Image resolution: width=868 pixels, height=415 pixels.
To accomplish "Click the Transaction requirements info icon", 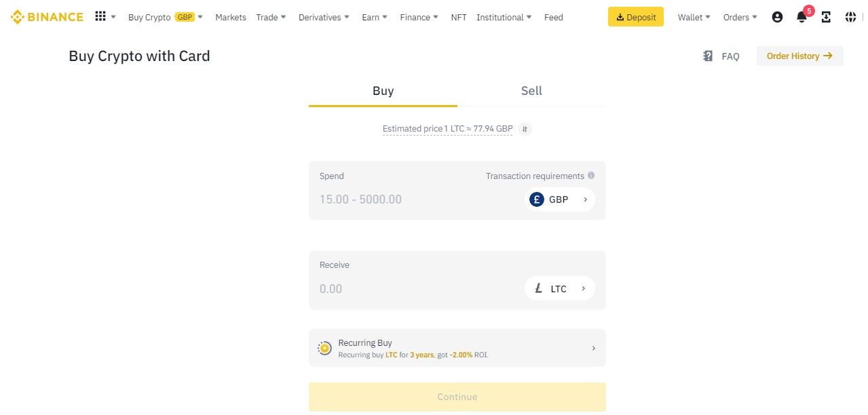I will pos(591,176).
